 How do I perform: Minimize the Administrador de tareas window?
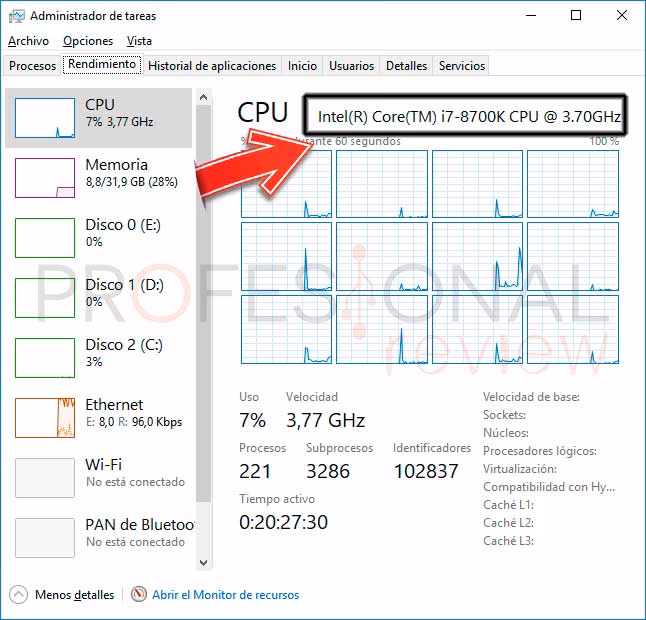(531, 16)
